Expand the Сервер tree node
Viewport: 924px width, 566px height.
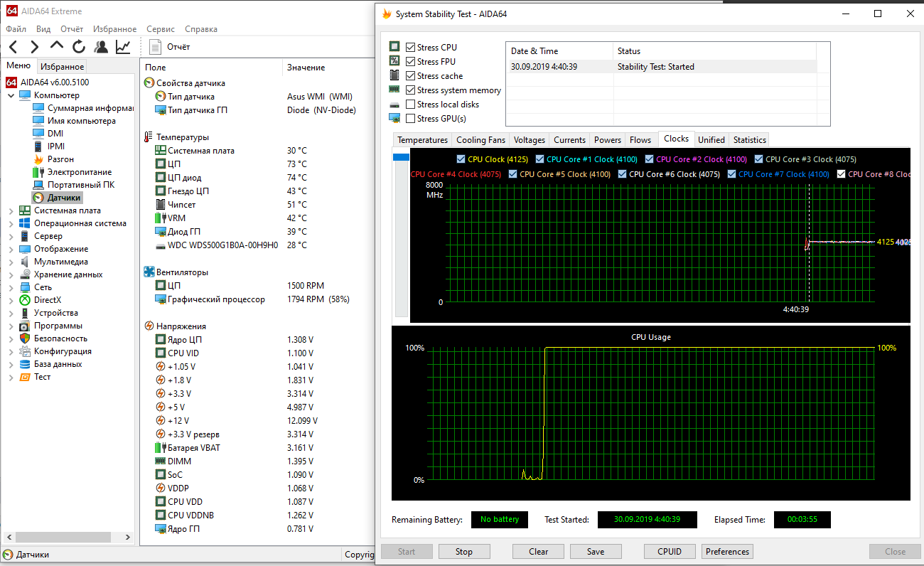pyautogui.click(x=11, y=236)
